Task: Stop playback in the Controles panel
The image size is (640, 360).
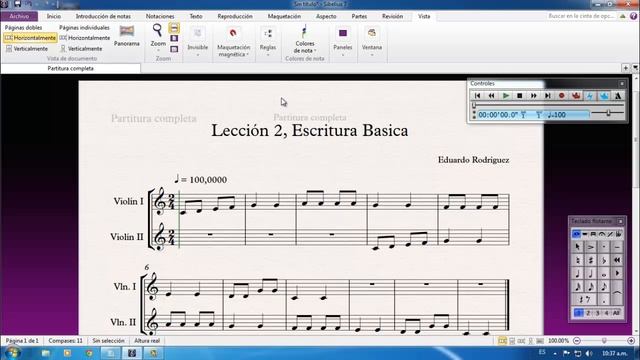Action: tap(520, 96)
